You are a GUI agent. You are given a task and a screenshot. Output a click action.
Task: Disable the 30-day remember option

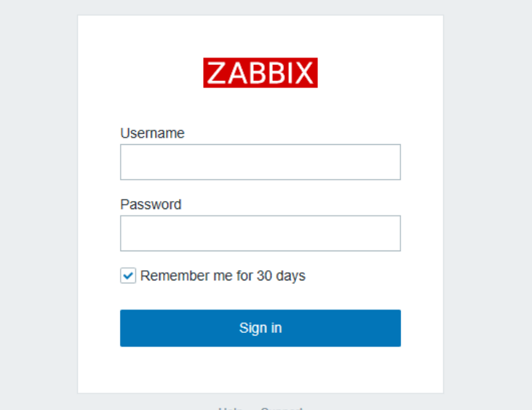128,275
